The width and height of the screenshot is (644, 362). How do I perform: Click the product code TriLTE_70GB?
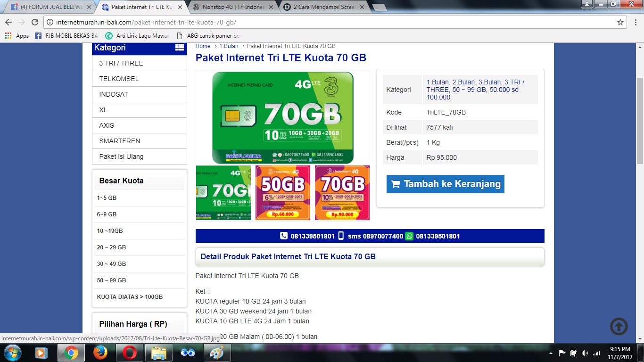tap(446, 112)
